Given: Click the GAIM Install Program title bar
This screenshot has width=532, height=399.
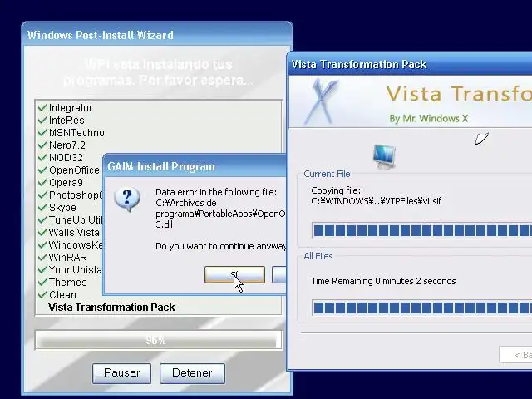Looking at the screenshot, I should (x=195, y=166).
